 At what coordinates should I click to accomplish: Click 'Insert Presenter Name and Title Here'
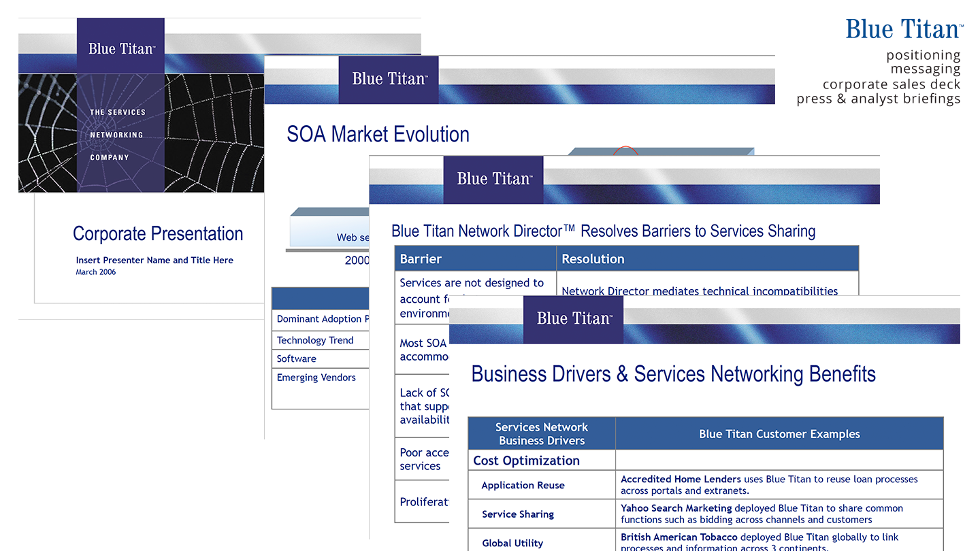154,260
